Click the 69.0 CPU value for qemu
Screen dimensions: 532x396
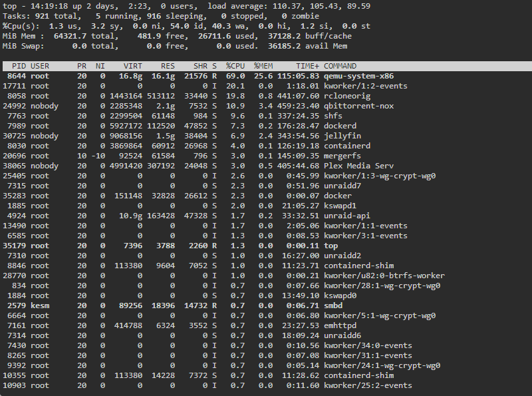pos(235,76)
